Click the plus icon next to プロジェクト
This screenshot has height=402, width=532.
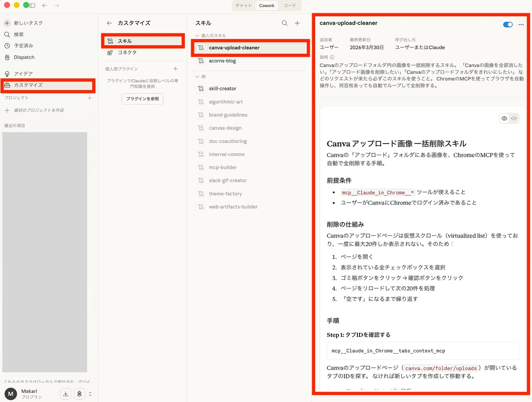coord(90,98)
